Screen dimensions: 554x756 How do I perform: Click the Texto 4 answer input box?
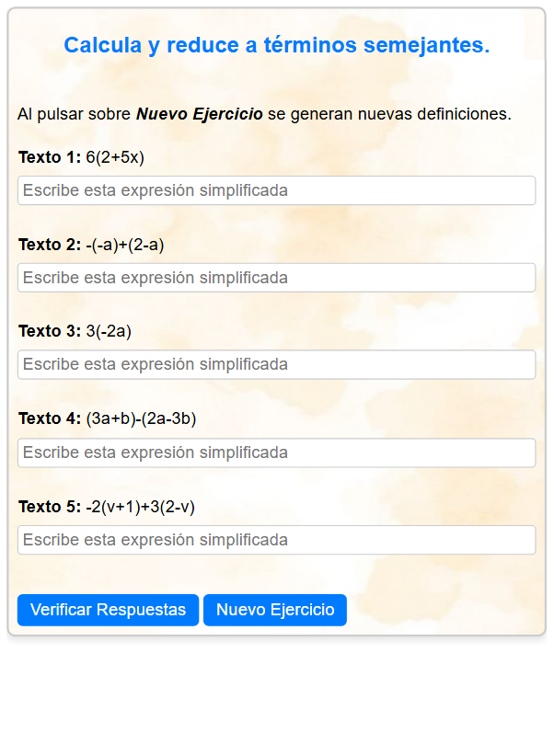pos(276,452)
